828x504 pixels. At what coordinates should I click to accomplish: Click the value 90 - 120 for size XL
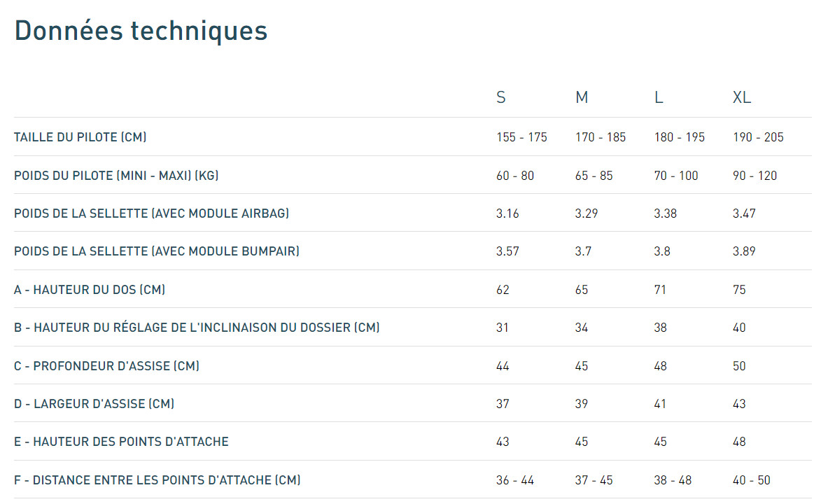point(755,175)
